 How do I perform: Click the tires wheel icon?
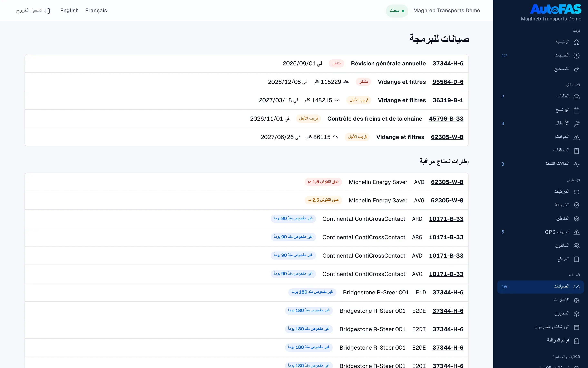576,300
